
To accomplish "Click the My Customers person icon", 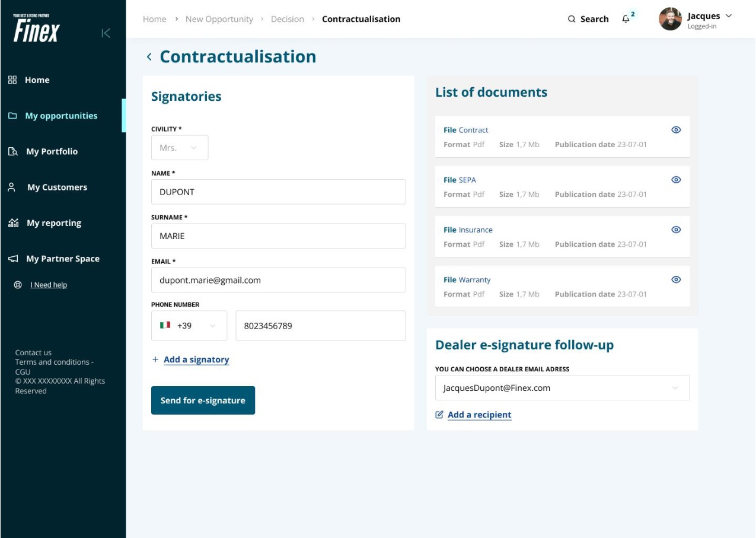I will (11, 187).
